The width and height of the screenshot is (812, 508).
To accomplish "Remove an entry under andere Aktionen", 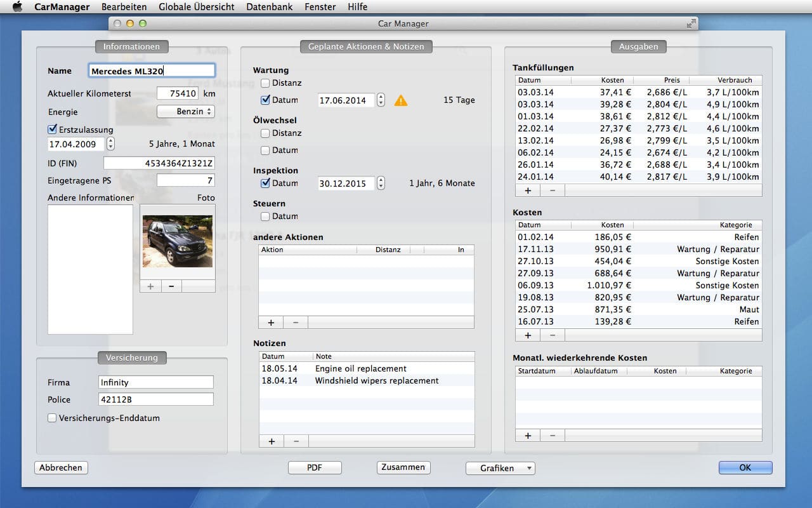I will coord(296,323).
